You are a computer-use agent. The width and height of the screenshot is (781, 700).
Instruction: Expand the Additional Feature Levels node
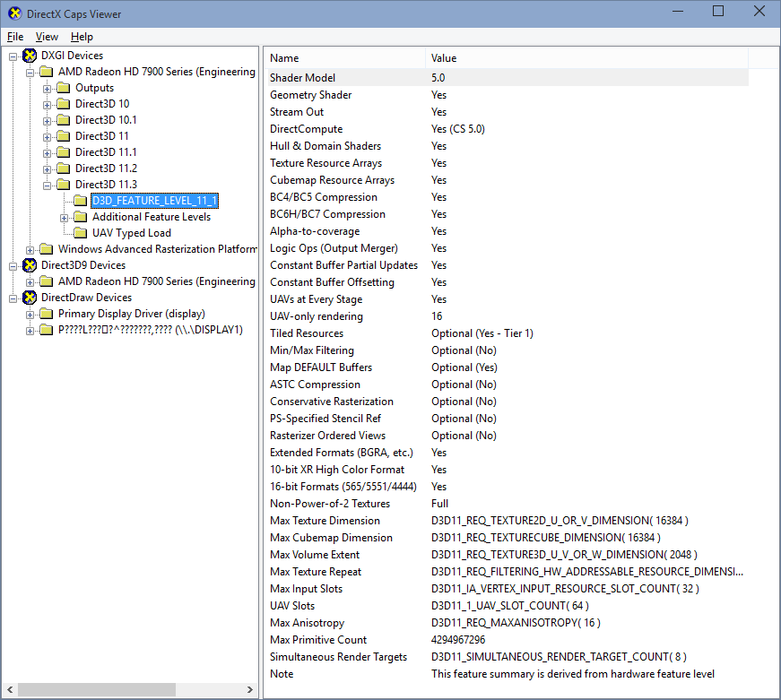(x=64, y=218)
